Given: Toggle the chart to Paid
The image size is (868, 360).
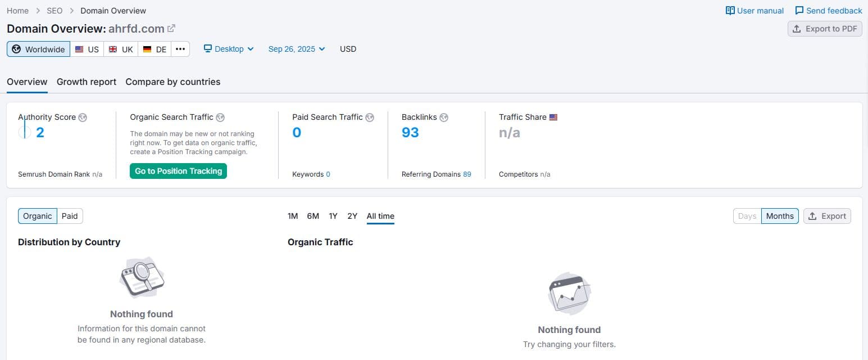Looking at the screenshot, I should 70,216.
